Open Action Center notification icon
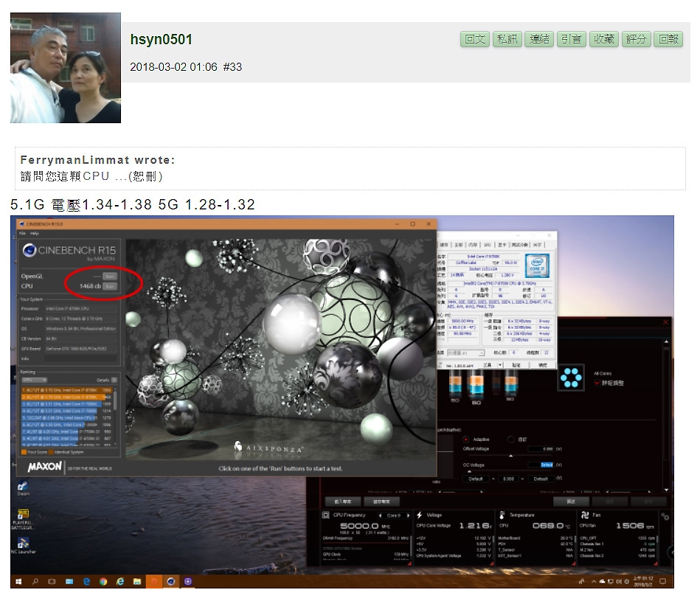The image size is (700, 601). pos(663,581)
